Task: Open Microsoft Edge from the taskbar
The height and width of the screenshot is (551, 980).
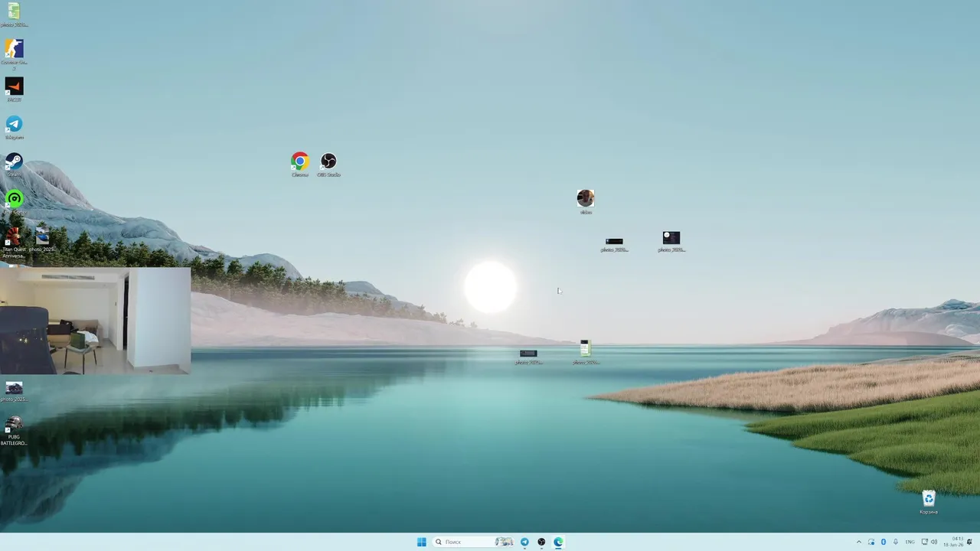Action: (x=558, y=542)
